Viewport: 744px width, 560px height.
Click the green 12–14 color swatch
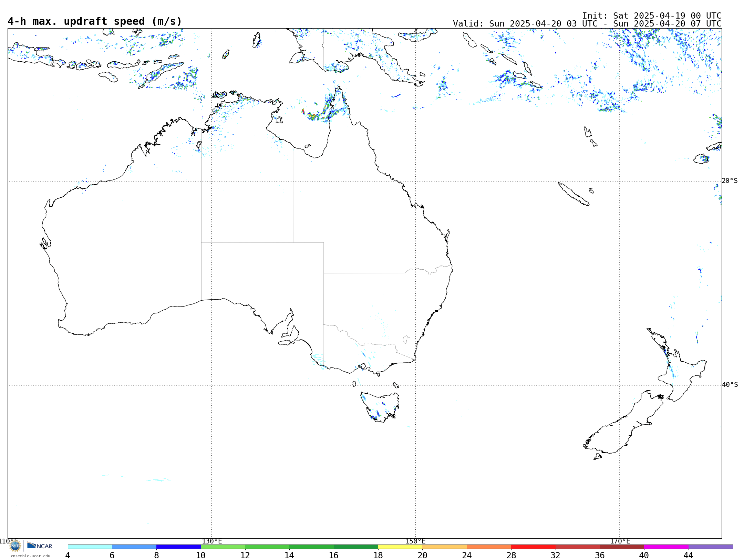[x=267, y=547]
